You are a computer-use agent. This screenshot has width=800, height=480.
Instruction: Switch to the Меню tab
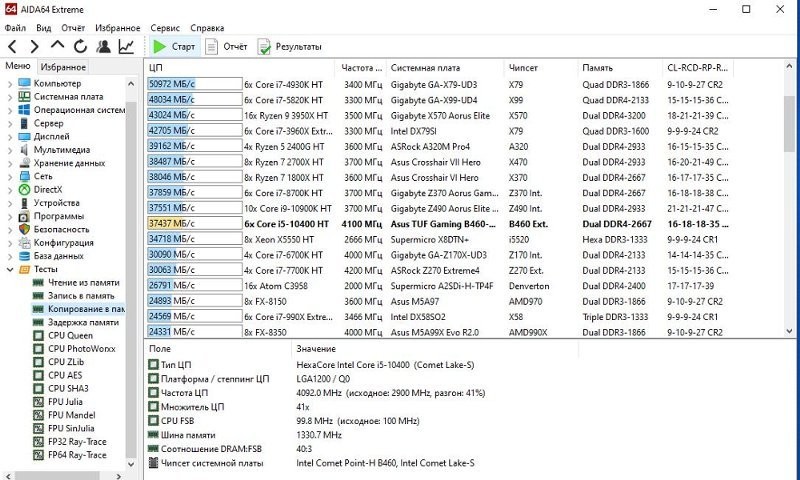point(18,66)
